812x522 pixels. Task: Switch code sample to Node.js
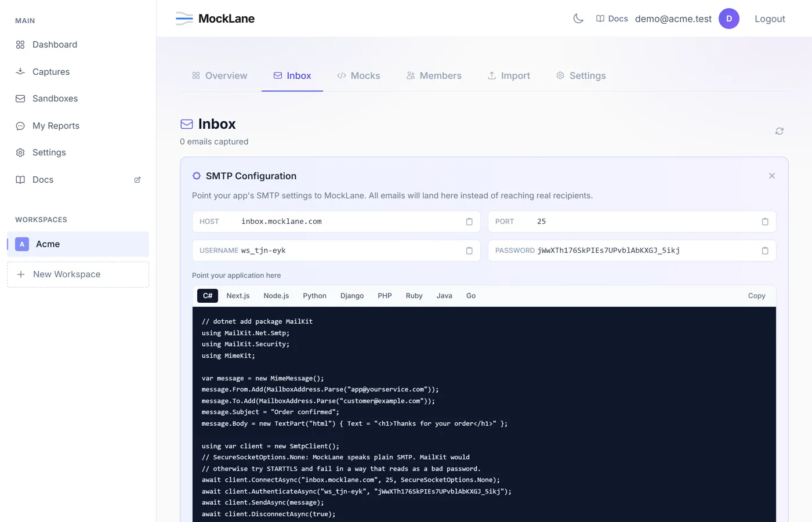(276, 296)
